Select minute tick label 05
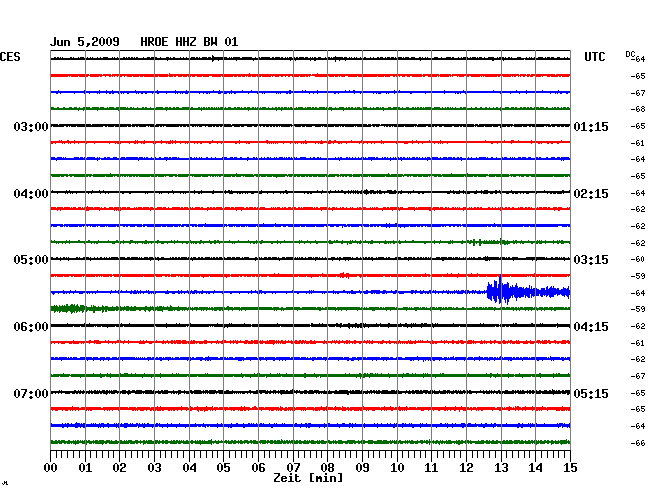Screen dimensions: 650x494 pos(223,467)
